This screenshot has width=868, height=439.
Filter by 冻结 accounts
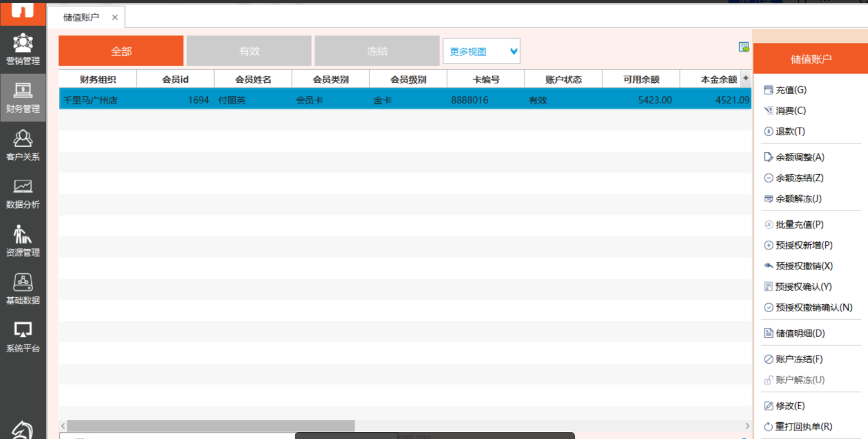click(x=377, y=51)
